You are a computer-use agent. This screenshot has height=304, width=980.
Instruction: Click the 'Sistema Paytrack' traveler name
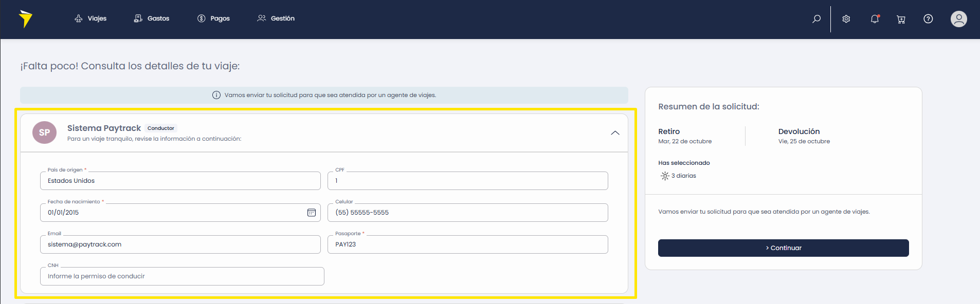[x=104, y=128]
